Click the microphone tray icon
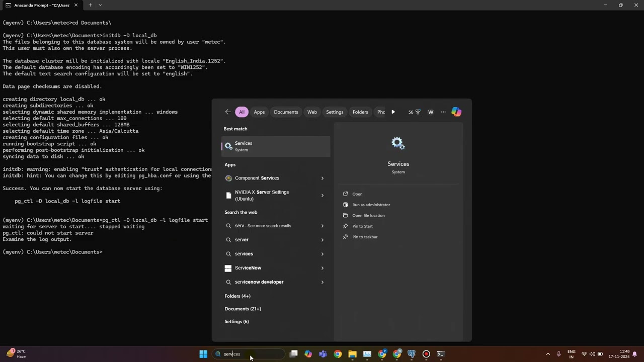This screenshot has width=644, height=362. [x=558, y=354]
